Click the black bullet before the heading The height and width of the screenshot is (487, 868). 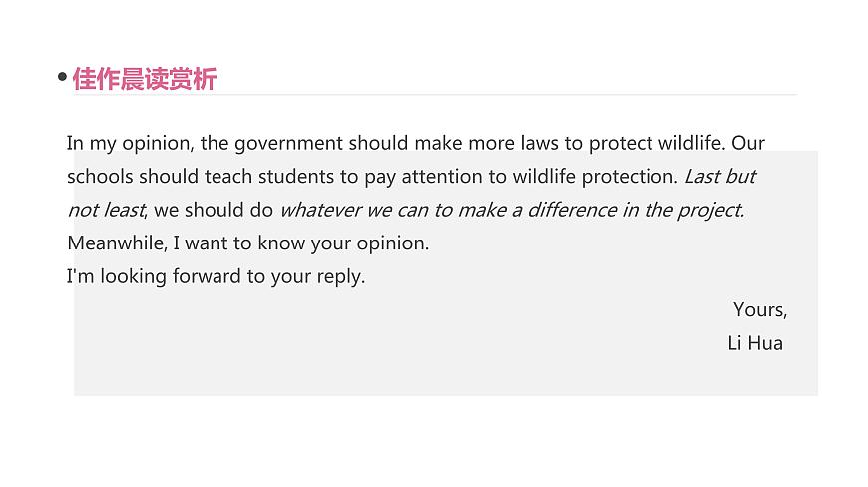pos(62,77)
